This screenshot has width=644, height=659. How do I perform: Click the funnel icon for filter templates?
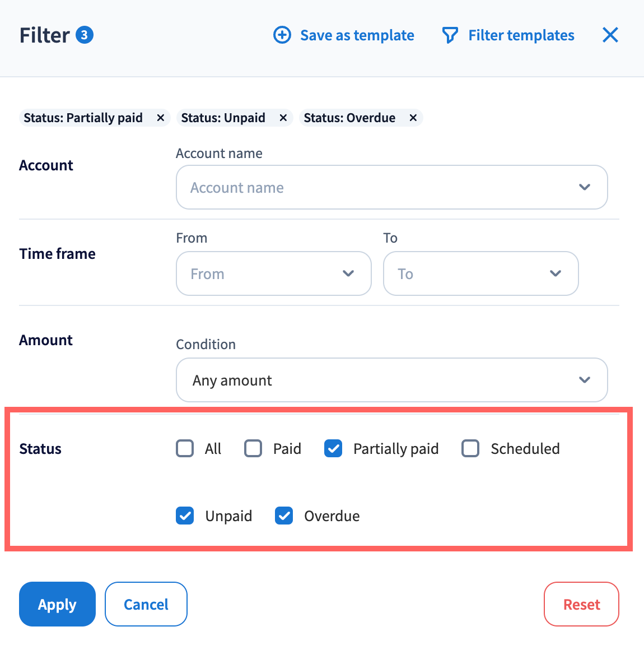[x=450, y=35]
